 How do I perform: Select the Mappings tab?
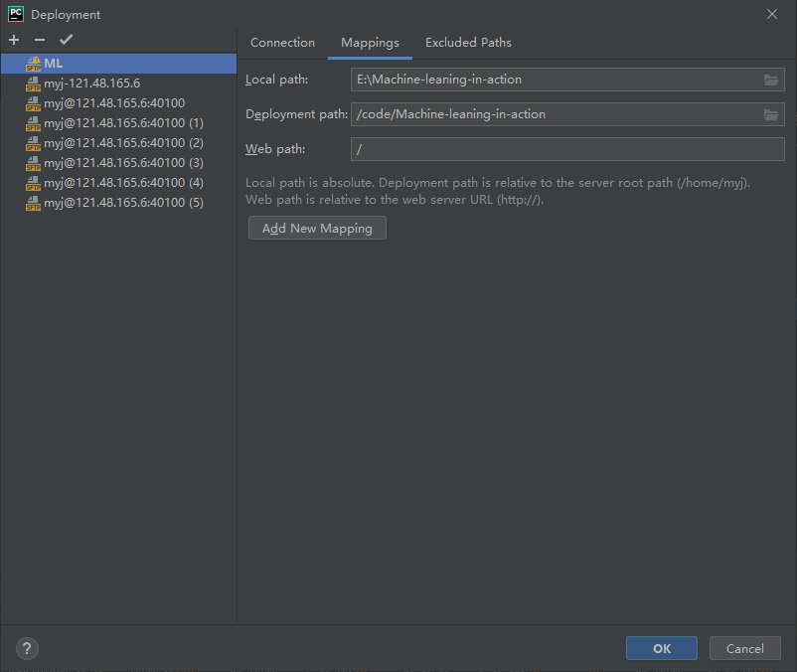pyautogui.click(x=370, y=43)
